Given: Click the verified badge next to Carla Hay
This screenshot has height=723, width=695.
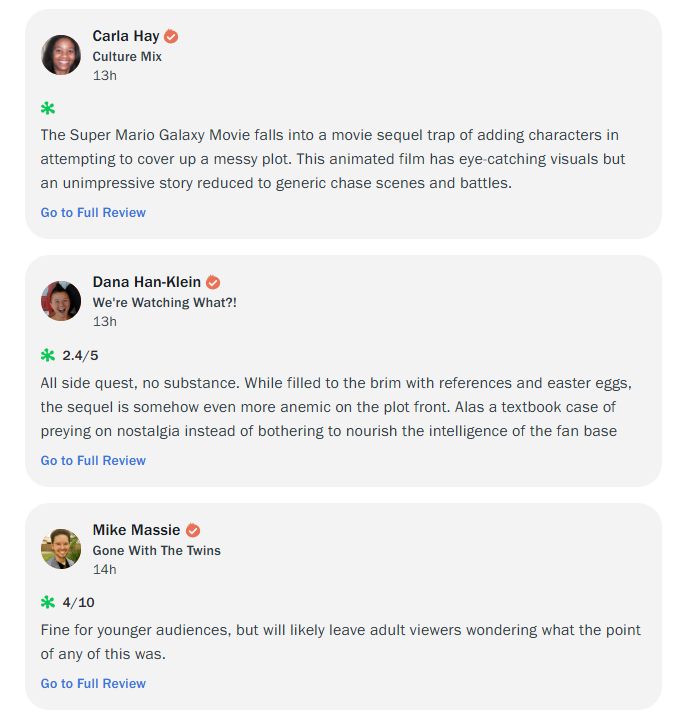Looking at the screenshot, I should tap(171, 36).
